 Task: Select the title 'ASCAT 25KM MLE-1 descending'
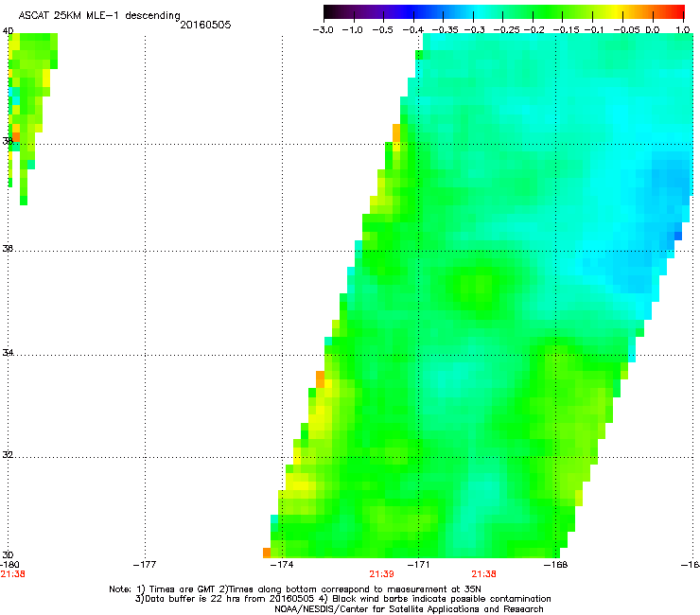coord(99,16)
